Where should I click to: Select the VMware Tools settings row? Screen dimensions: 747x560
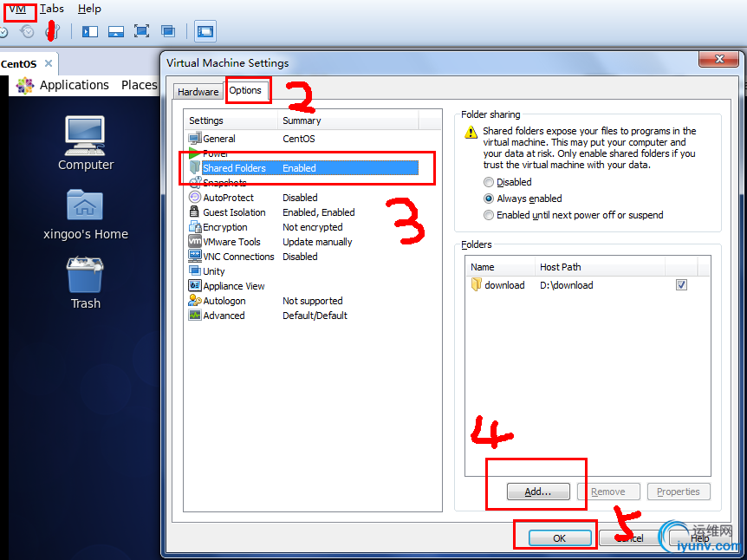pos(303,242)
